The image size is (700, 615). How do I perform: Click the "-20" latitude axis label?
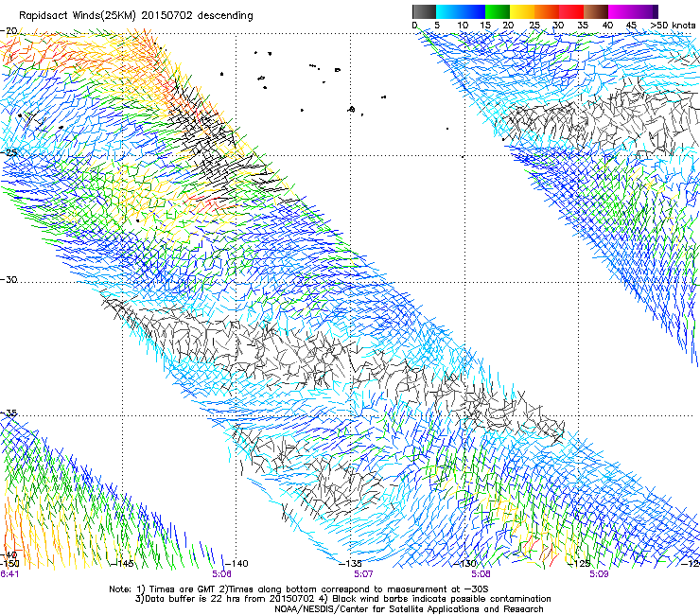(9, 30)
